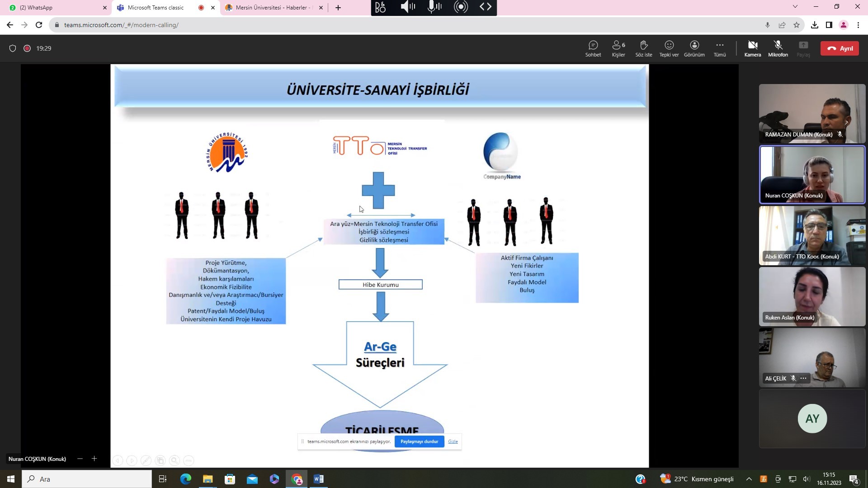Expand the Tümü more options menu
Viewport: 868px width, 488px height.
719,48
